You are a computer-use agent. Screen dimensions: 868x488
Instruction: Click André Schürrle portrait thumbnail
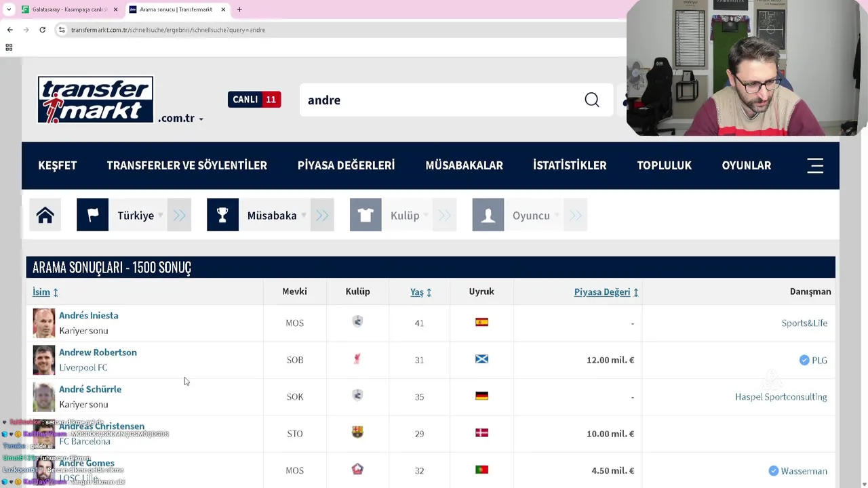pyautogui.click(x=44, y=396)
